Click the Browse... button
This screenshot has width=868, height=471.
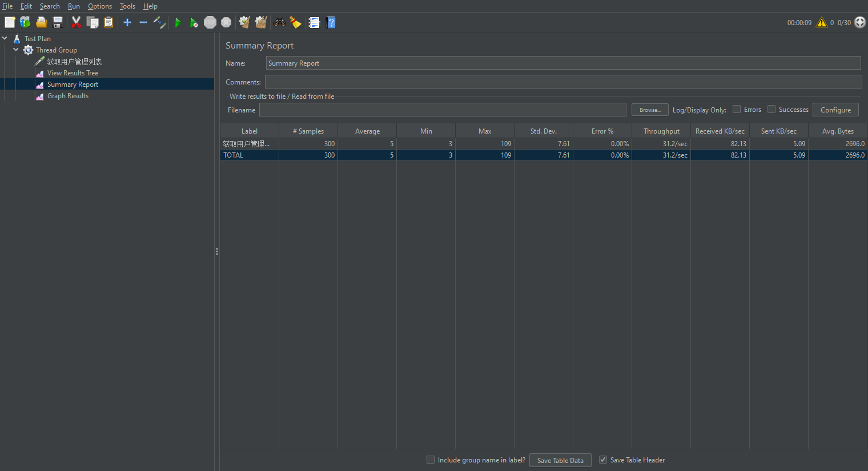[650, 110]
